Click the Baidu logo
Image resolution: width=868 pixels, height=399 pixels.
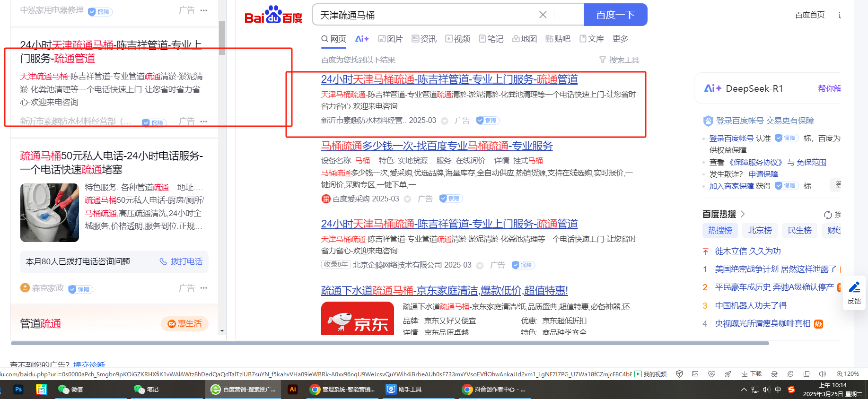pyautogui.click(x=273, y=15)
